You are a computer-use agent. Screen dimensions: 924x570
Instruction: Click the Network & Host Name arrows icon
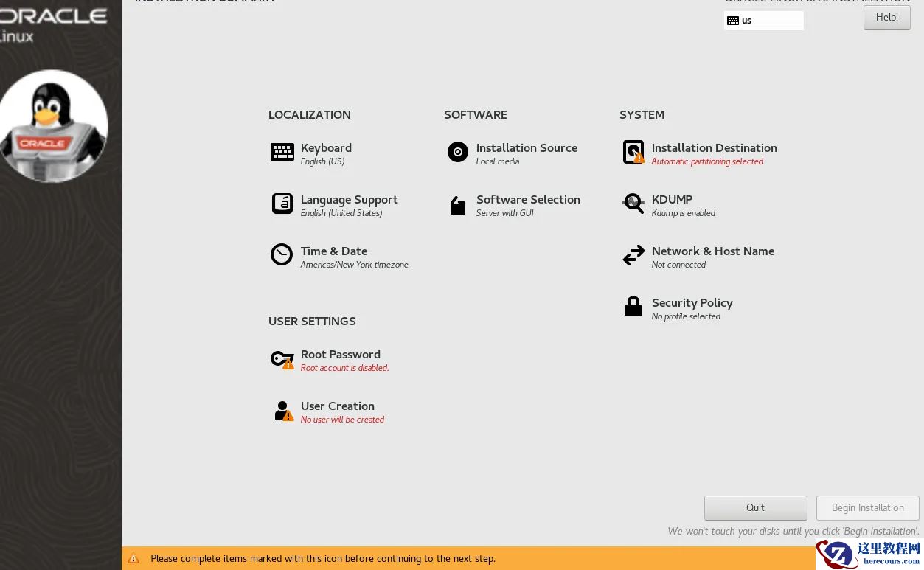pos(633,256)
